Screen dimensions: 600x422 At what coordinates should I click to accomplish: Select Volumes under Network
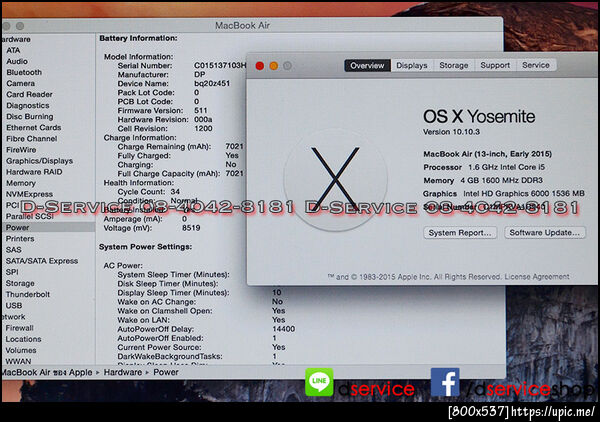coord(21,350)
